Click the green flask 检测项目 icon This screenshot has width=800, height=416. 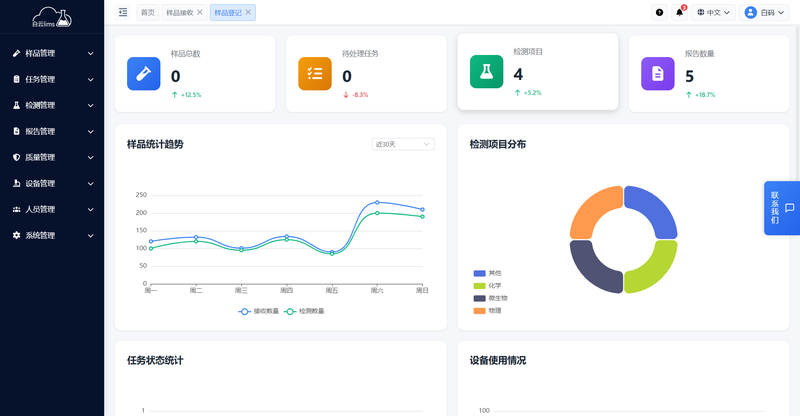[486, 71]
